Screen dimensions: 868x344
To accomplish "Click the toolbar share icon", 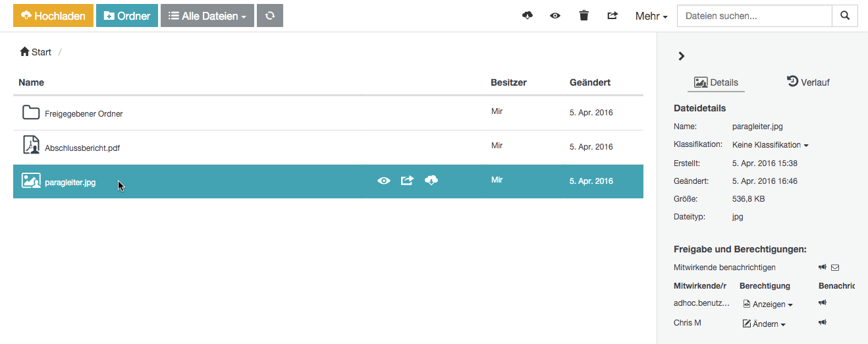I will [612, 16].
